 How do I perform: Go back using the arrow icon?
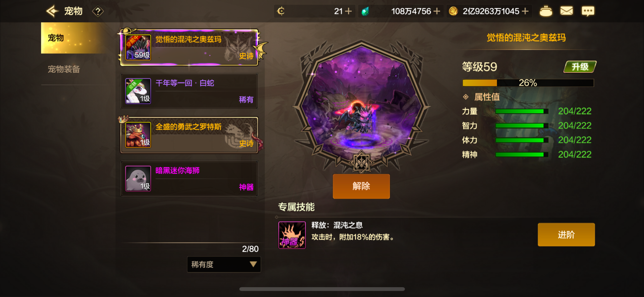(52, 11)
